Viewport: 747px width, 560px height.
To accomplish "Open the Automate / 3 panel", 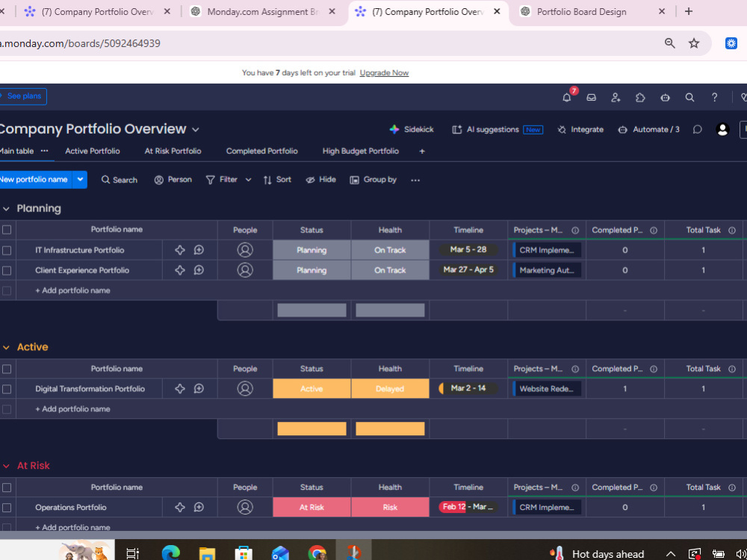I will pos(648,129).
